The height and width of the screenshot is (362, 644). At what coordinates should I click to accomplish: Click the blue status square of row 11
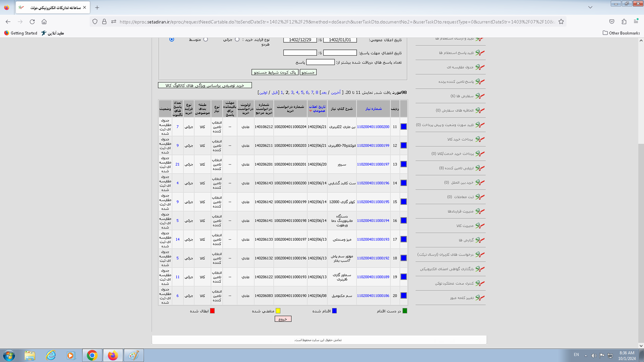pyautogui.click(x=404, y=127)
